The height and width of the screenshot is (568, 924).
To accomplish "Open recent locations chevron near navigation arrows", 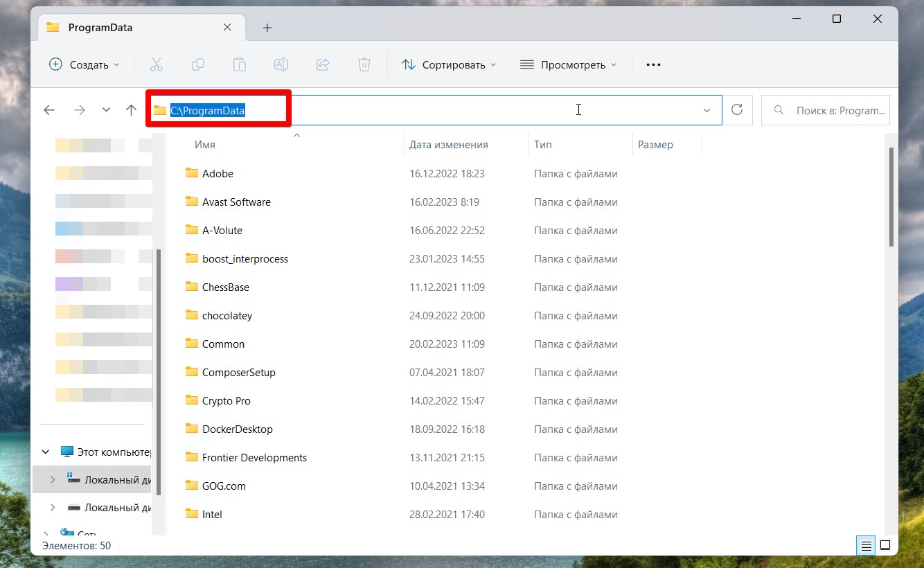I will tap(106, 110).
